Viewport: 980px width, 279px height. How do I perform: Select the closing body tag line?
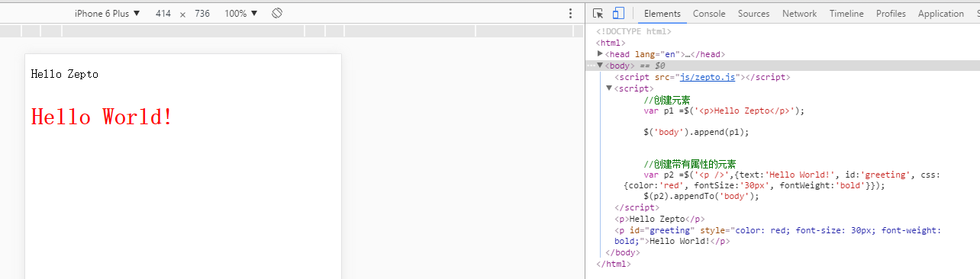(x=622, y=252)
